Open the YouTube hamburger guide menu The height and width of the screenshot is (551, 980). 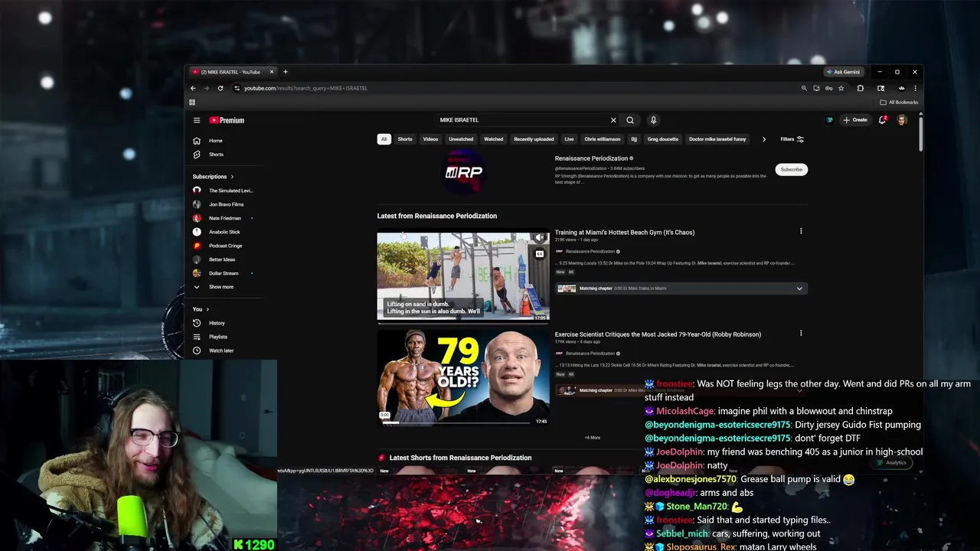[197, 120]
